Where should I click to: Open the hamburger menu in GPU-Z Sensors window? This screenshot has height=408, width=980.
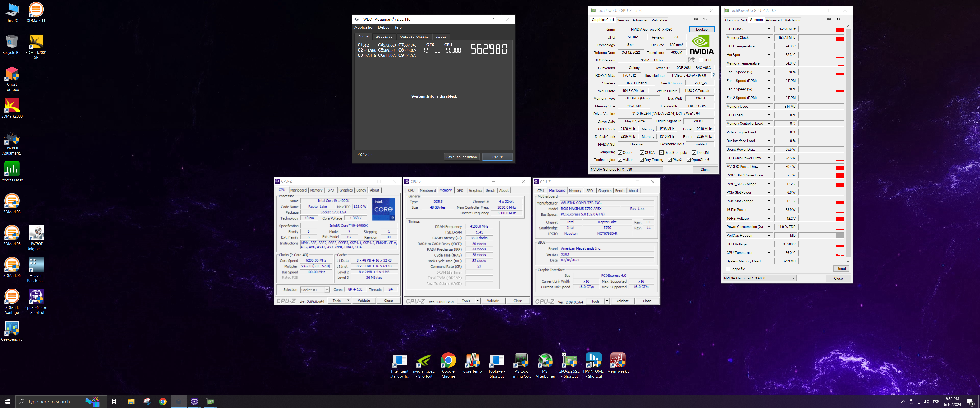(847, 19)
